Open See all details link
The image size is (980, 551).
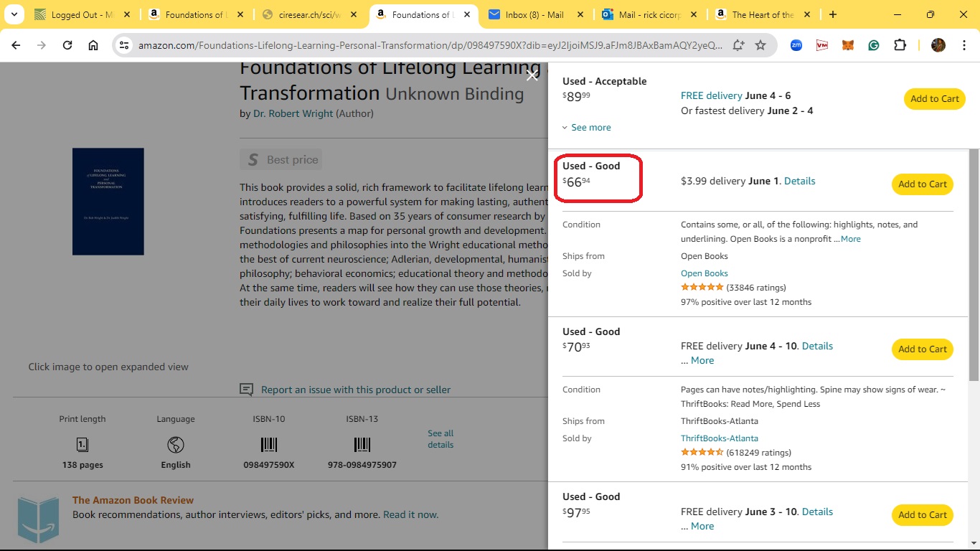(440, 439)
